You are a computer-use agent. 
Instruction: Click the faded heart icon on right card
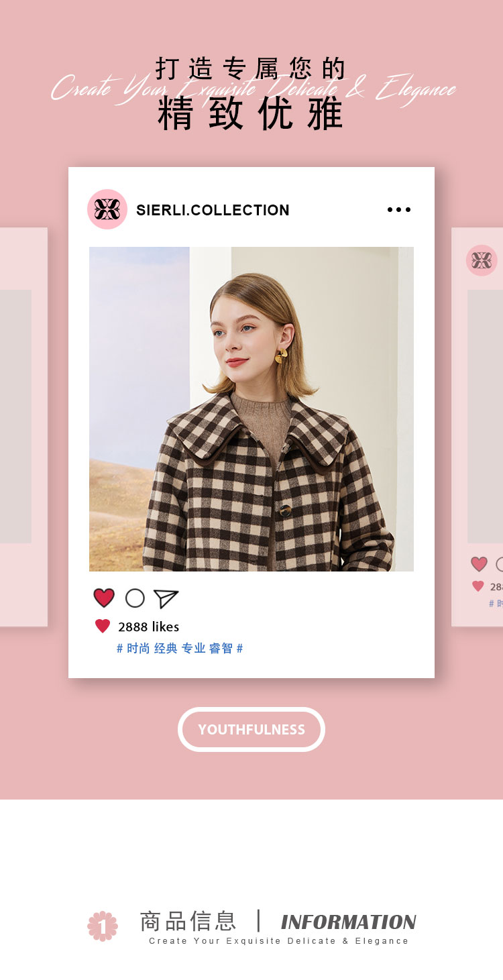coord(479,564)
